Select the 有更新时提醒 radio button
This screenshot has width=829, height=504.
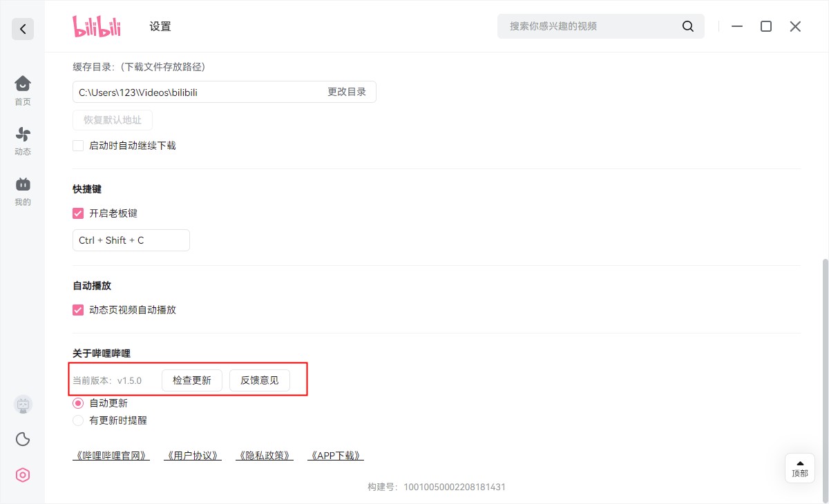tap(78, 420)
